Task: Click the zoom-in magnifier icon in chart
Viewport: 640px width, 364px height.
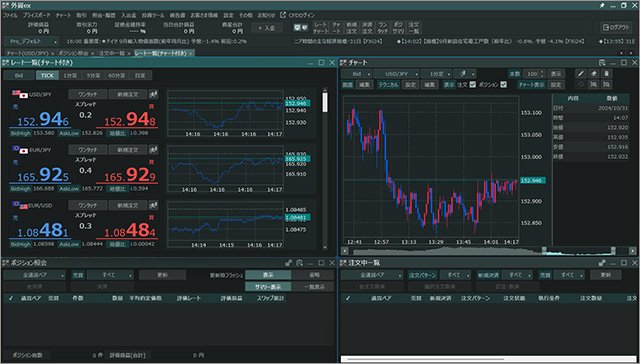Action: [594, 84]
